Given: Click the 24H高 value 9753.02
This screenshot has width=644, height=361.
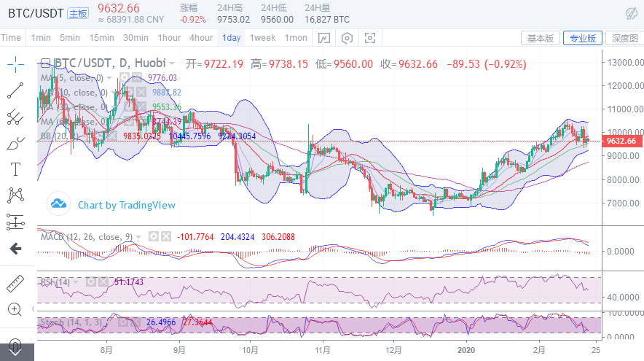Looking at the screenshot, I should point(234,19).
